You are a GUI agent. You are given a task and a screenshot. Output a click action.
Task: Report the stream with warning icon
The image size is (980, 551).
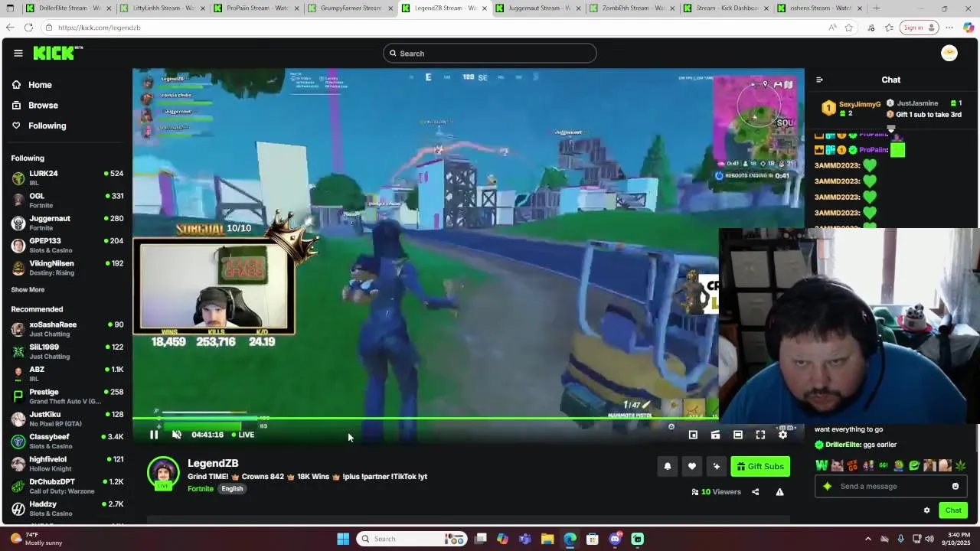(779, 492)
